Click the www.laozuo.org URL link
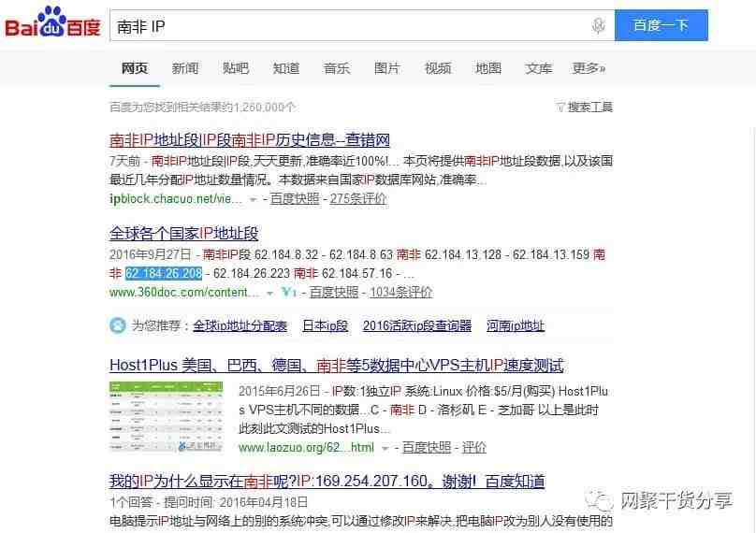The width and height of the screenshot is (756, 533). pos(306,448)
